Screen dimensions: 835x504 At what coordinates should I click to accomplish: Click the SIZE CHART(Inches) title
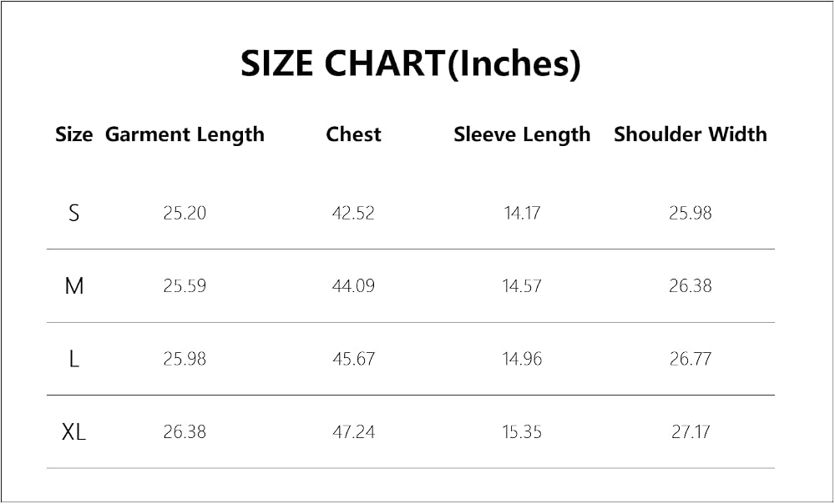point(410,64)
